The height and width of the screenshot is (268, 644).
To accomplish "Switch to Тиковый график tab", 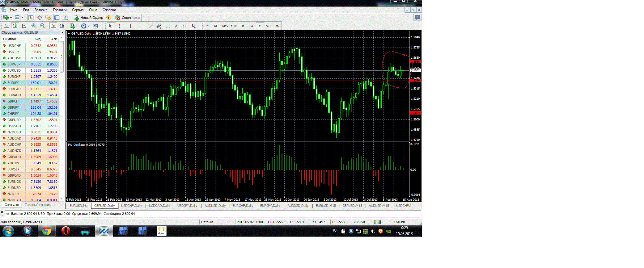I will click(x=38, y=205).
